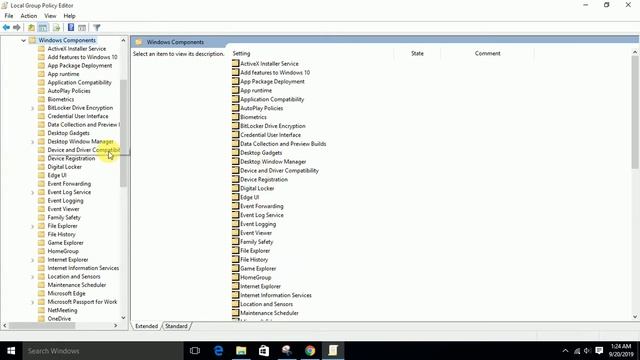Screen dimensions: 640x360
Task: Open the Help menu
Action: tap(69, 16)
